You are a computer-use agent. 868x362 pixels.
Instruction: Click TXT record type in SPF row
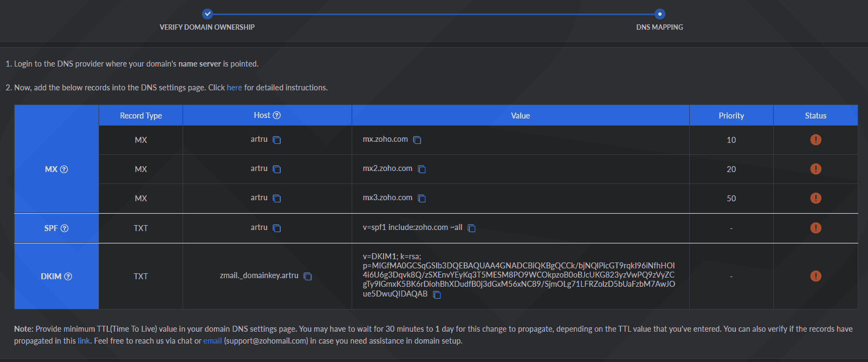click(x=141, y=228)
